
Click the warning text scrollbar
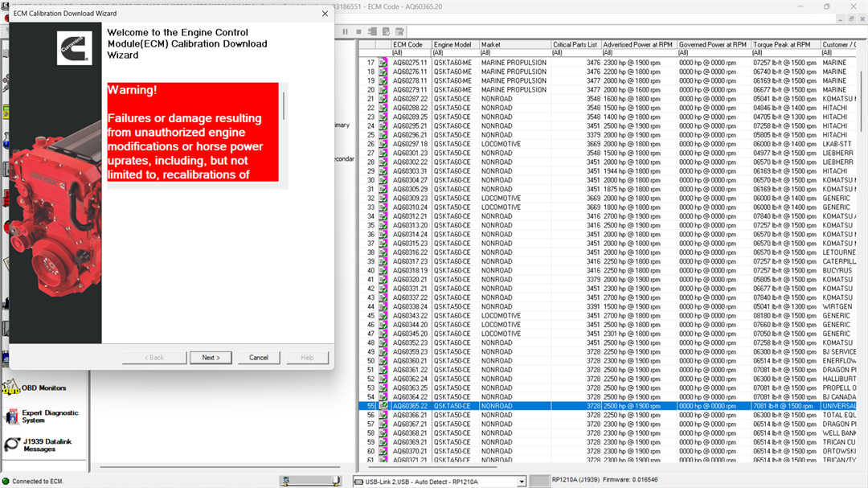pos(283,105)
